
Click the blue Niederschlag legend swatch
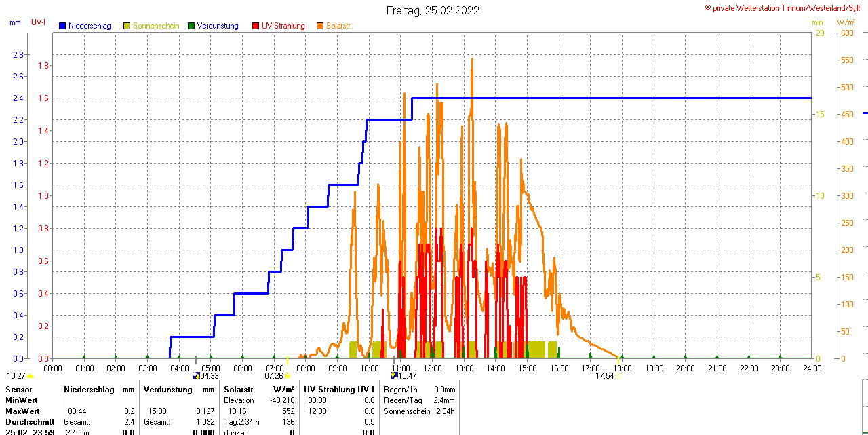coord(62,26)
